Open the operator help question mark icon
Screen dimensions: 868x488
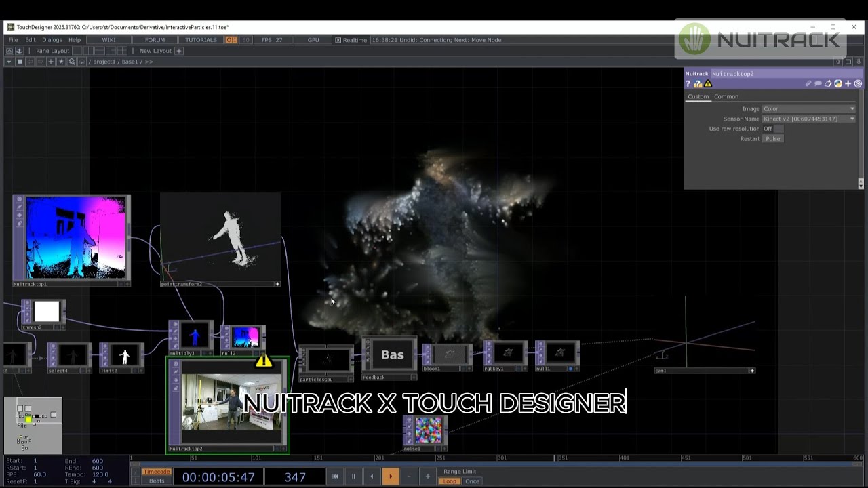pyautogui.click(x=688, y=84)
